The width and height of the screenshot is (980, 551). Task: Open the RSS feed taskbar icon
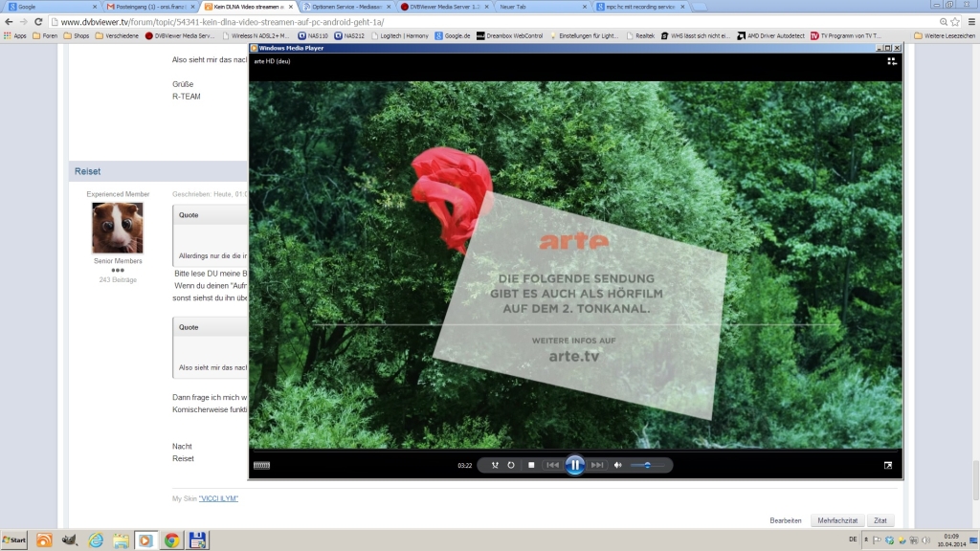coord(44,540)
